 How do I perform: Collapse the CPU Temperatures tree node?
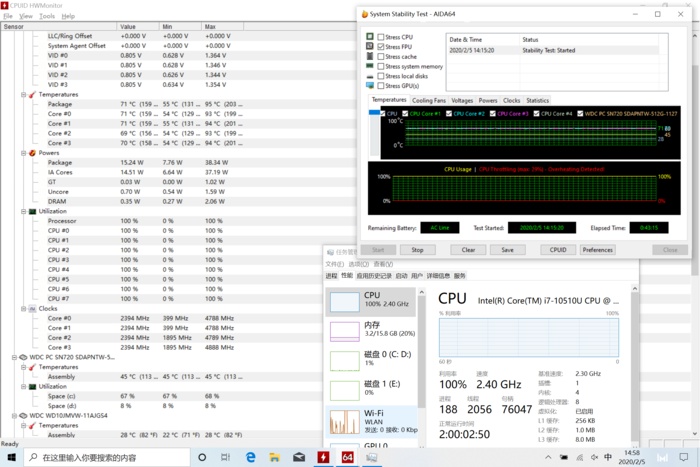24,95
